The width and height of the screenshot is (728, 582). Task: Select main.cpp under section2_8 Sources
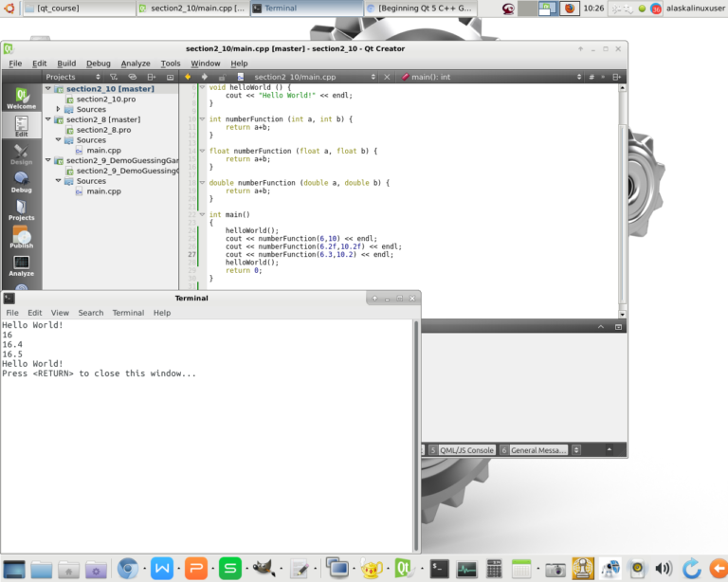pyautogui.click(x=103, y=151)
